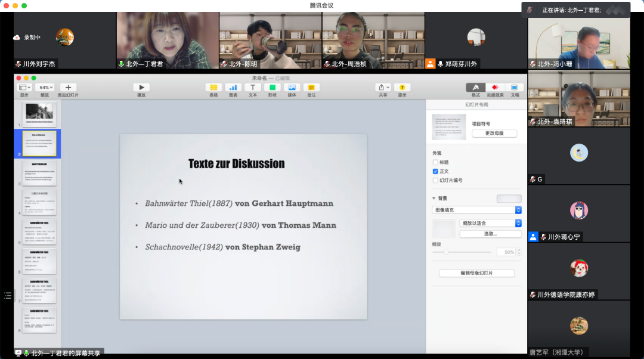Click the 添加幻灯片 plus icon
The width and height of the screenshot is (644, 359).
[x=68, y=88]
